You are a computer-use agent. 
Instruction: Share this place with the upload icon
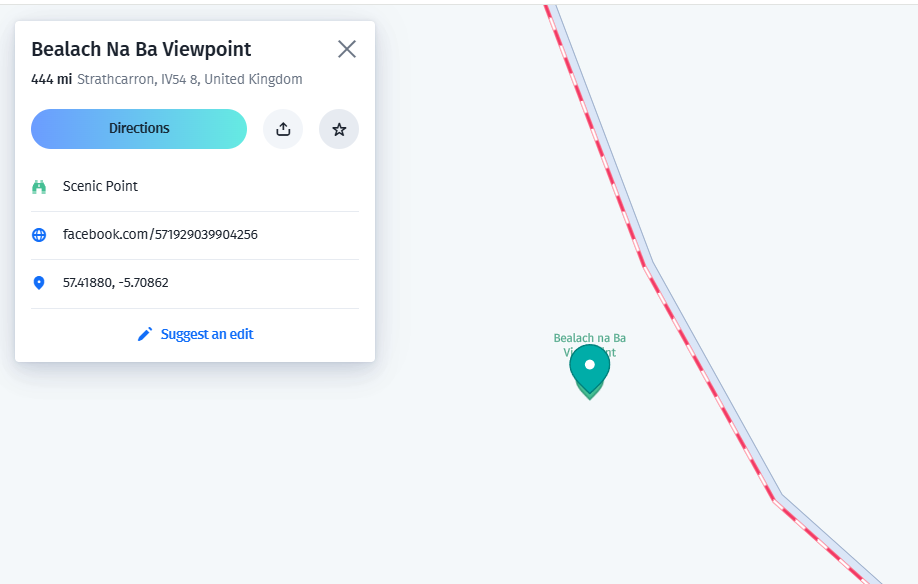click(x=283, y=129)
